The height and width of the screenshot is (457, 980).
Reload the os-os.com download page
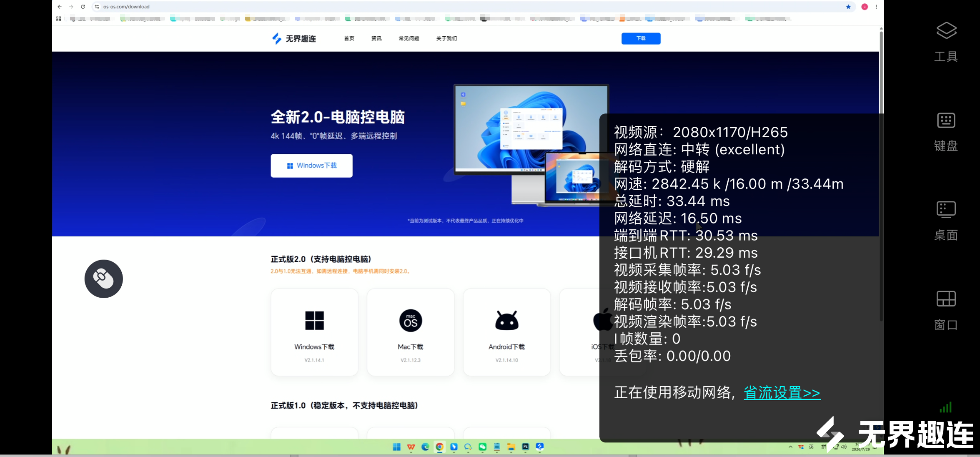83,7
